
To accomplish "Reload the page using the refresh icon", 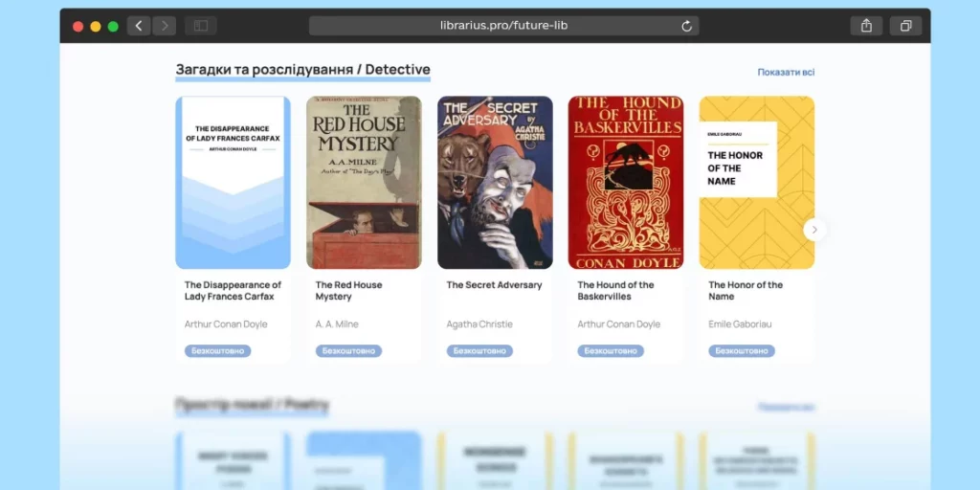I will [686, 26].
